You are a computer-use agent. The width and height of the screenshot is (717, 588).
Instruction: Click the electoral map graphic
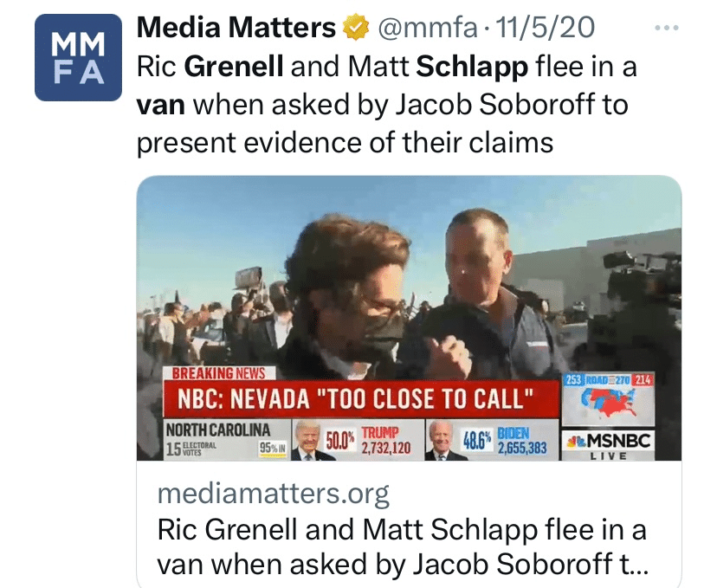pyautogui.click(x=607, y=398)
